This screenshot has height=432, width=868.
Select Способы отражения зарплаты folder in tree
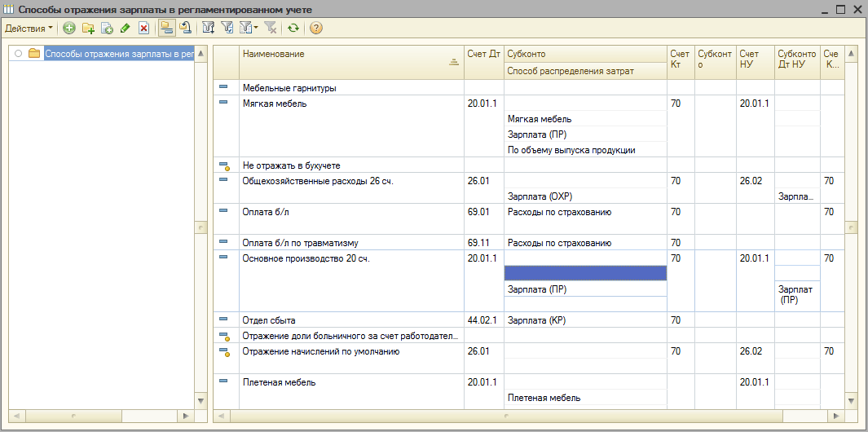[x=118, y=54]
